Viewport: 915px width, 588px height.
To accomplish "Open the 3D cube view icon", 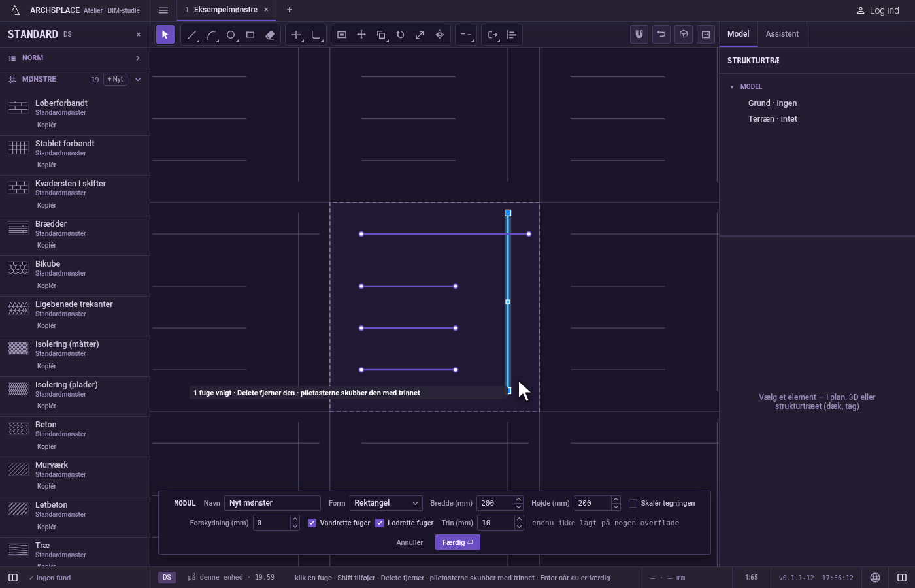I will (x=684, y=35).
